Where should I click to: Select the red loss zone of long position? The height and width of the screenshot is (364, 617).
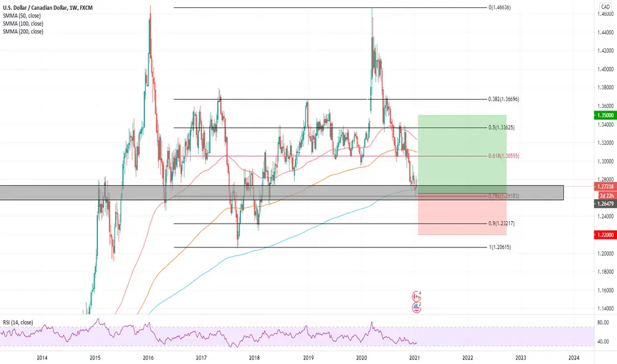(462, 214)
